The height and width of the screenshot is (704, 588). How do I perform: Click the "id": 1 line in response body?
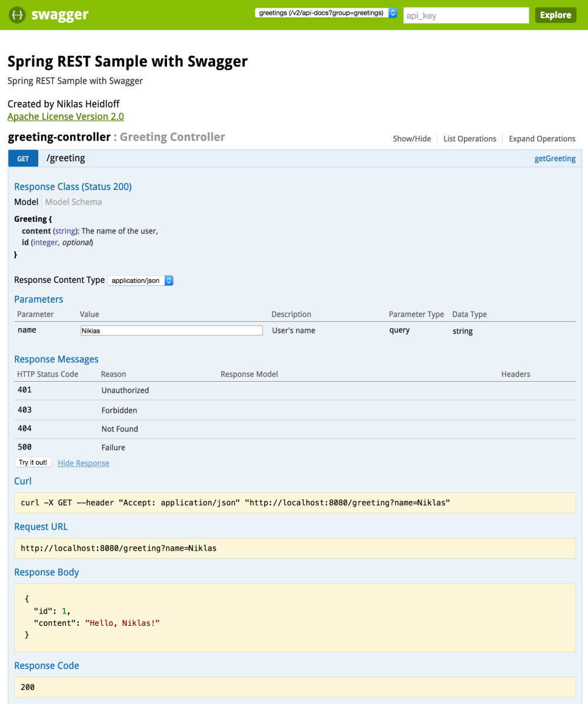click(52, 611)
